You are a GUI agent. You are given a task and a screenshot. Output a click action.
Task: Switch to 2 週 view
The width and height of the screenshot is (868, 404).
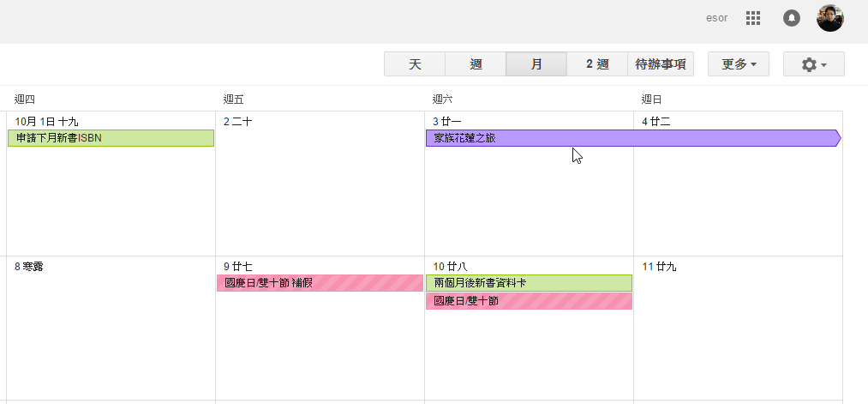click(x=596, y=64)
